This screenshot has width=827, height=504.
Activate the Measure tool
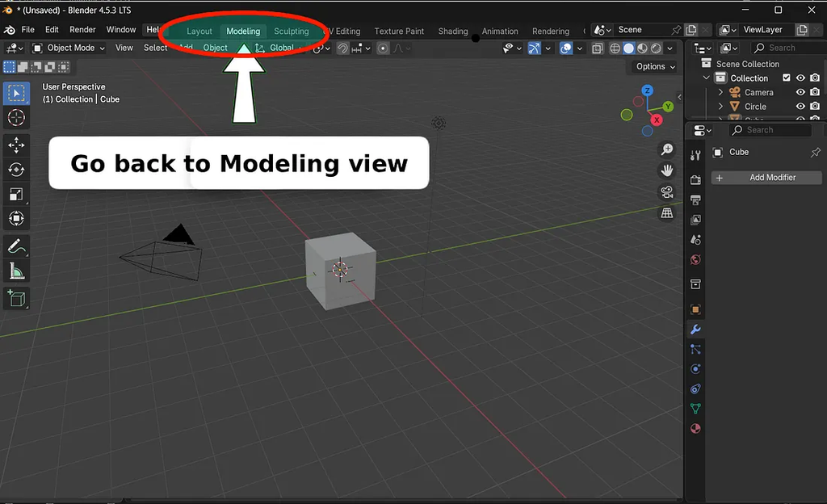16,271
